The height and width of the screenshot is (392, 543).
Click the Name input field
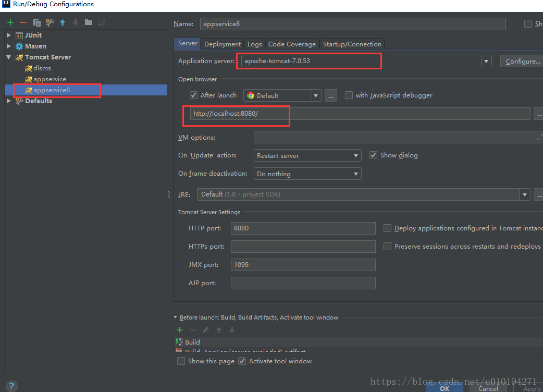coord(353,24)
